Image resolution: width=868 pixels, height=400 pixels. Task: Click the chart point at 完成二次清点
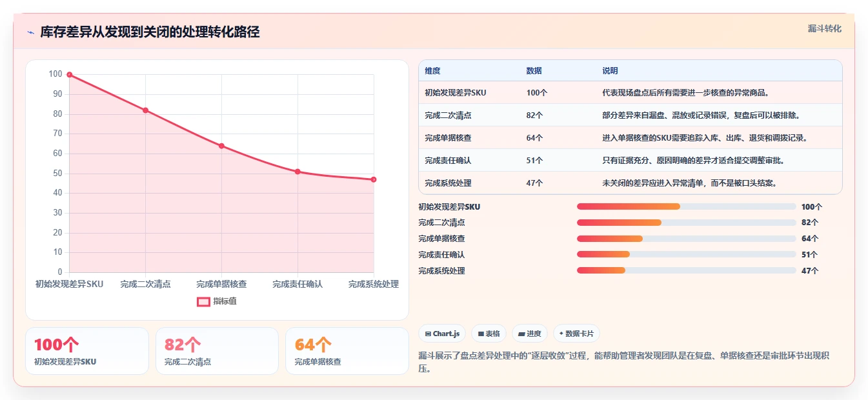pos(146,110)
